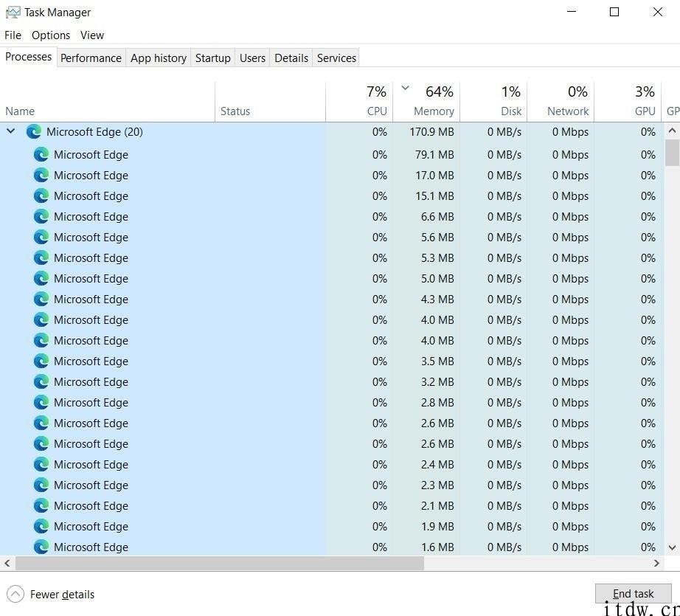Select the 4.3 MB memory value
Viewport: 680px width, 616px height.
(x=437, y=300)
